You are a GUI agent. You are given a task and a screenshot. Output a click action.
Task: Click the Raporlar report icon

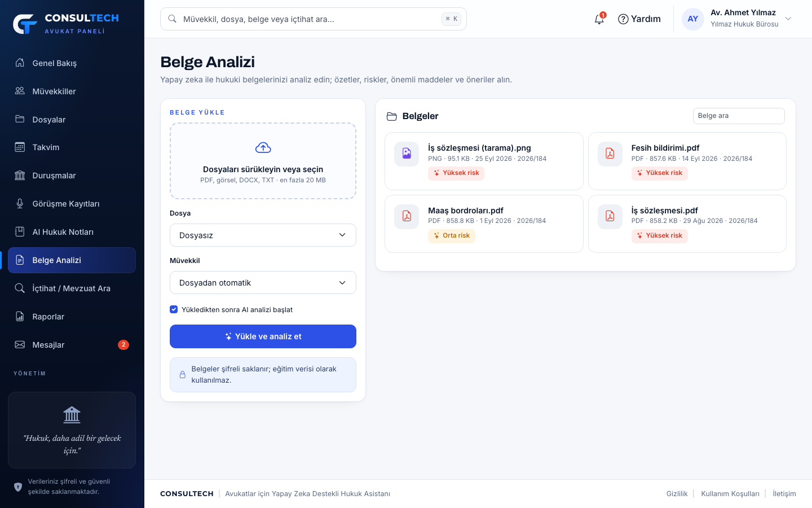20,317
